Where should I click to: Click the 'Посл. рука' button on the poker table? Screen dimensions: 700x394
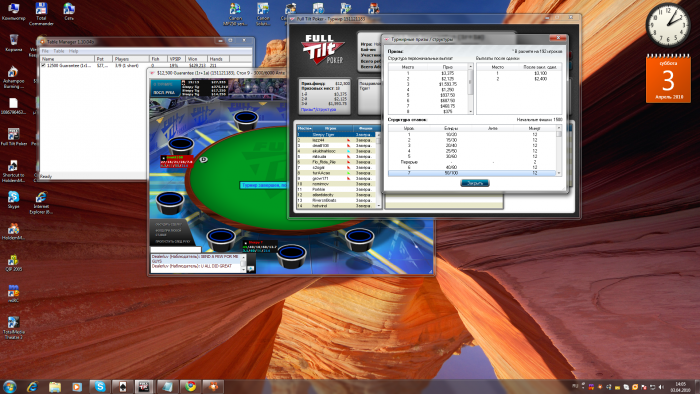[165, 92]
